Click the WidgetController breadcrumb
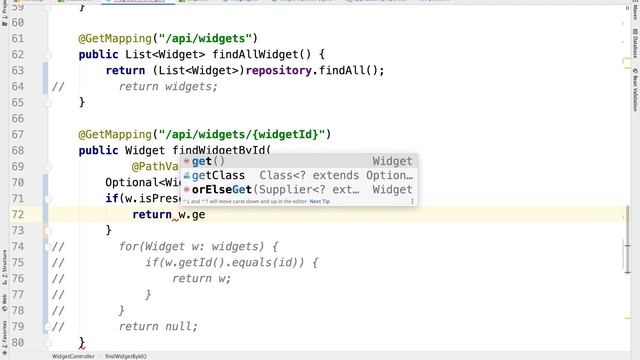The image size is (640, 360). tap(73, 356)
